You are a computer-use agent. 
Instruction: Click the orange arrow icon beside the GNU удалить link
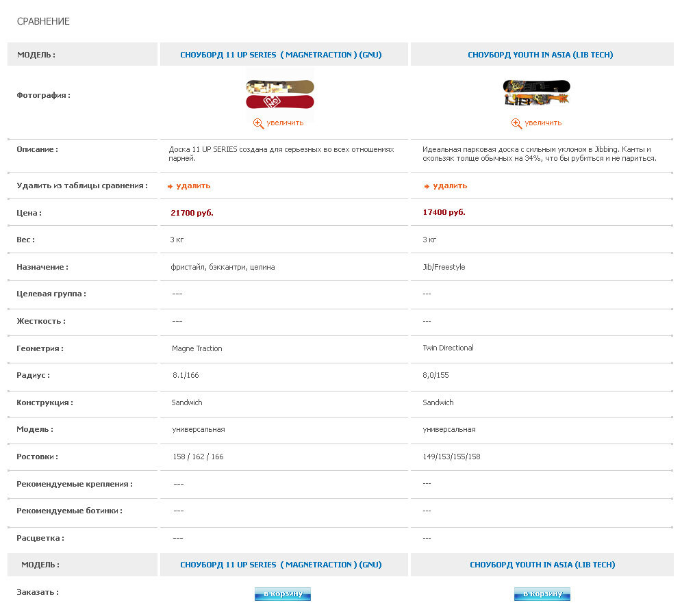coord(170,186)
